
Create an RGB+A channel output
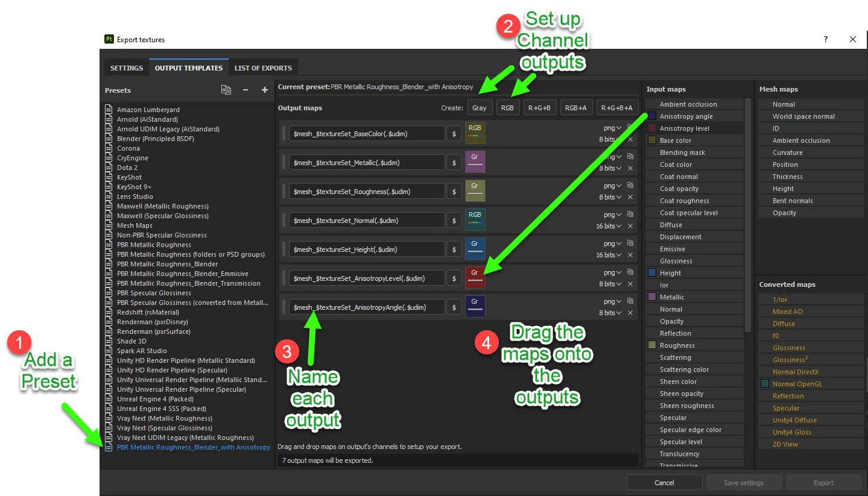point(576,108)
